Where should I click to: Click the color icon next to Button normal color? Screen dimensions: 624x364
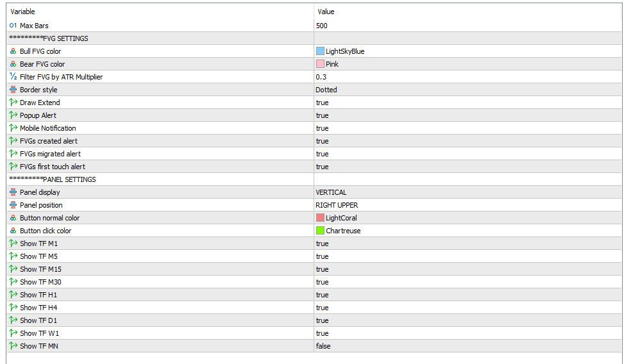pyautogui.click(x=13, y=218)
